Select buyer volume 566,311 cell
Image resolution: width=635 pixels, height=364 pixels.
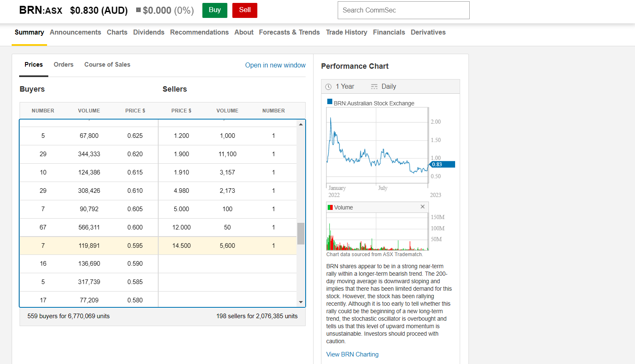[x=89, y=227]
